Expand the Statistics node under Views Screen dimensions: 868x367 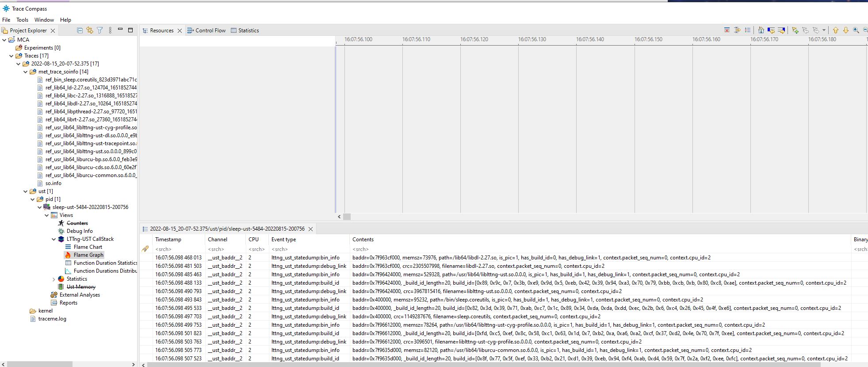pos(54,279)
